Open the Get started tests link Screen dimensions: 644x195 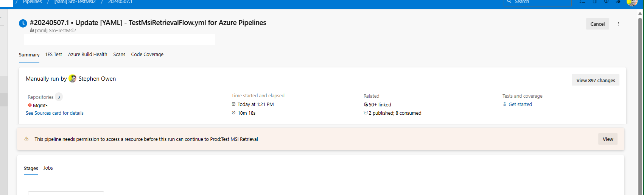(520, 104)
